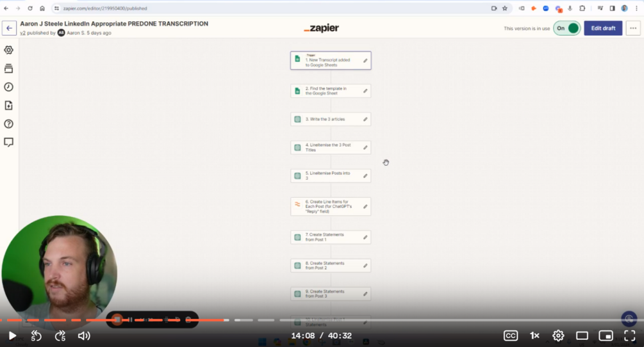Edit step 1 New Transcript added pencil icon

[x=365, y=61]
